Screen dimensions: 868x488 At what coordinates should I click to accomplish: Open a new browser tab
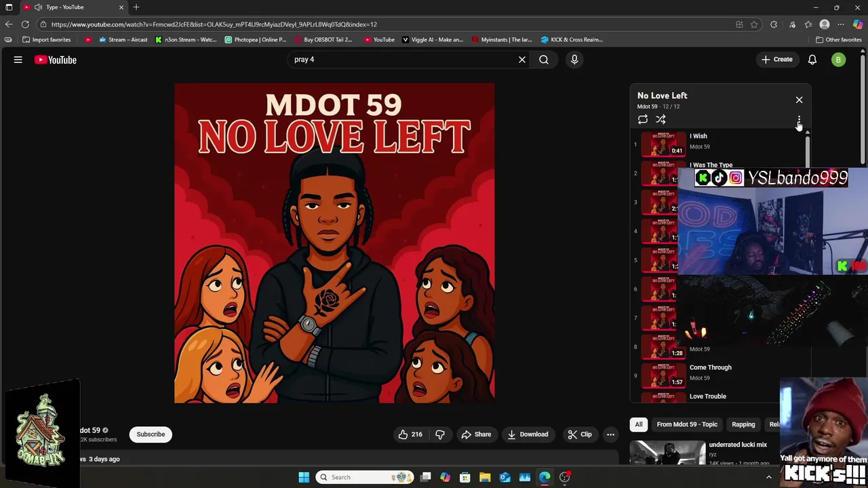(x=136, y=7)
